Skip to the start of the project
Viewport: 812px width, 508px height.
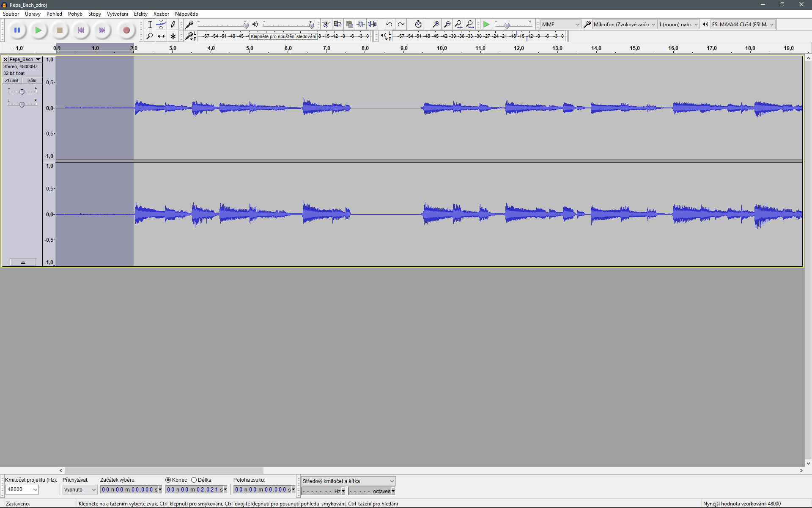[81, 30]
